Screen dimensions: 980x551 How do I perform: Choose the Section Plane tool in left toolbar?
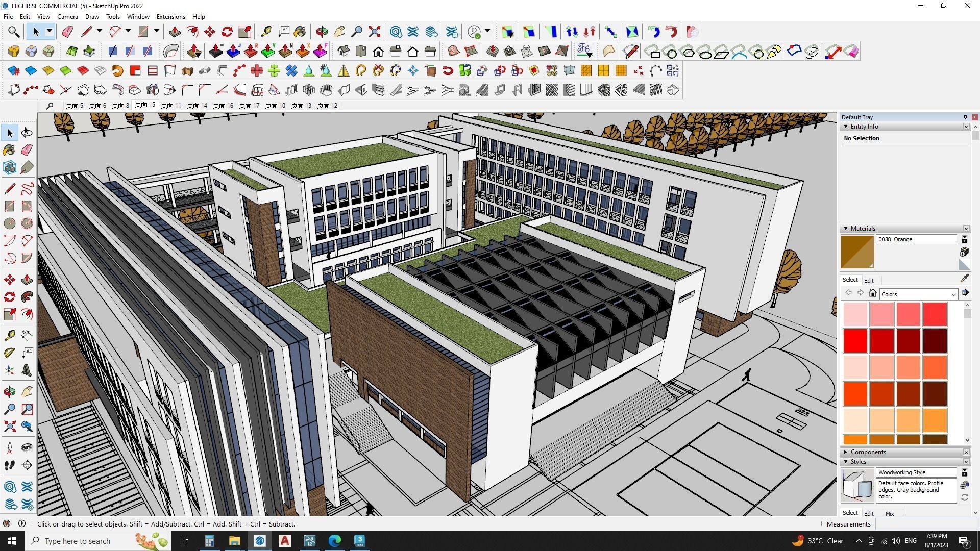tap(27, 465)
